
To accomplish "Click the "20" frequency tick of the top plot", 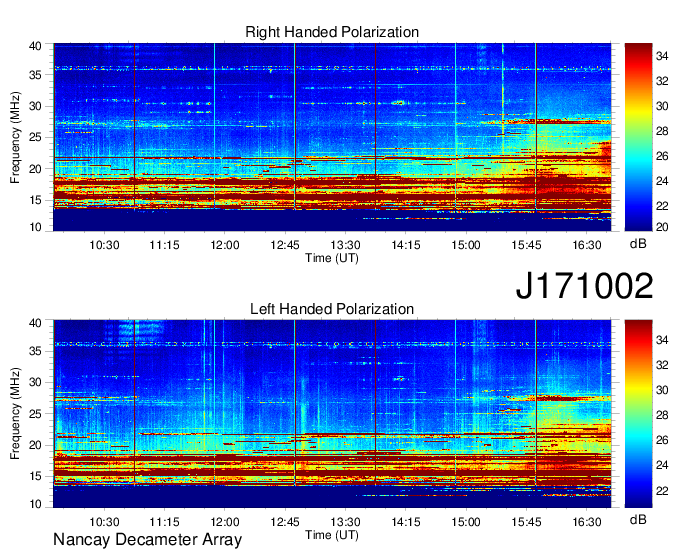I will 35,169.
